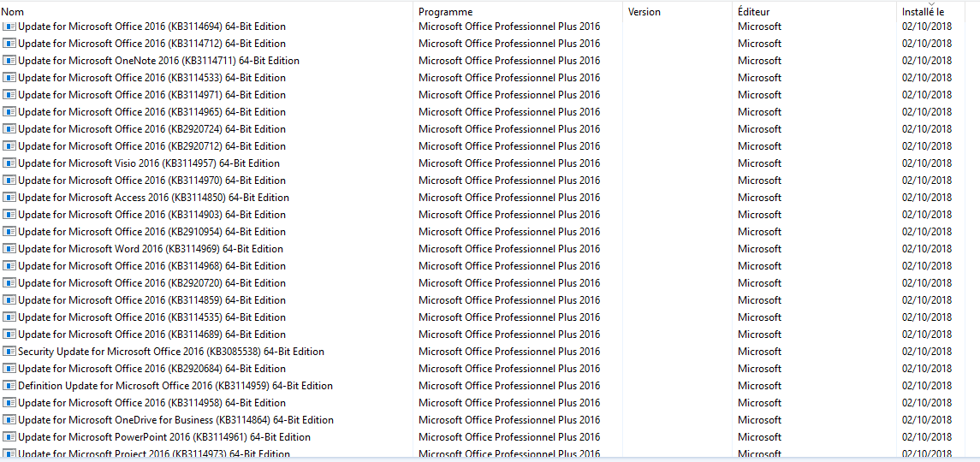
Task: Click the Éditeur 'Microsoft' cell in the KB3114864 row
Action: pos(759,419)
